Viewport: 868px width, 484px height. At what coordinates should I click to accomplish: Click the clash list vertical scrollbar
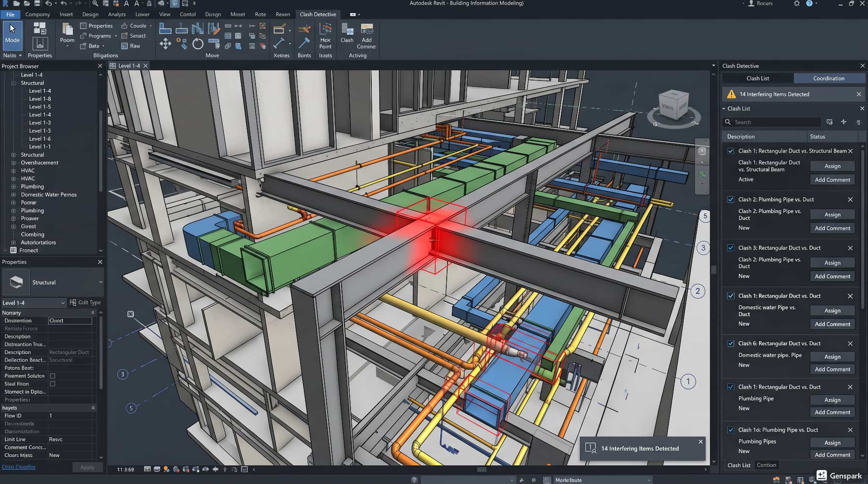pos(862,229)
